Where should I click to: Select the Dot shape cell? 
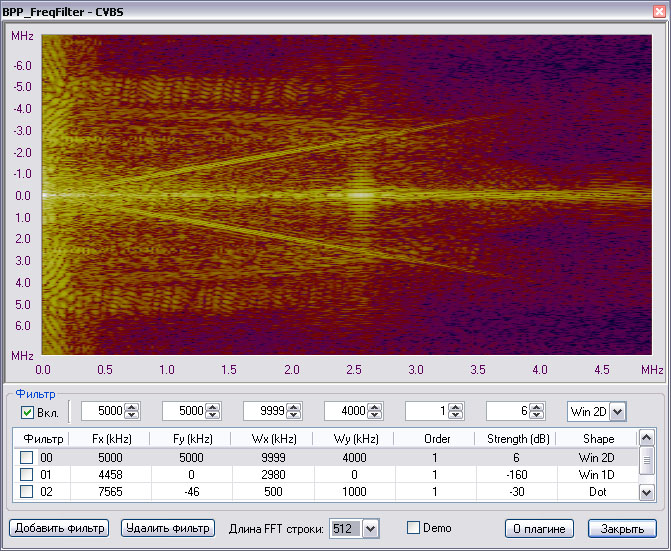(597, 492)
